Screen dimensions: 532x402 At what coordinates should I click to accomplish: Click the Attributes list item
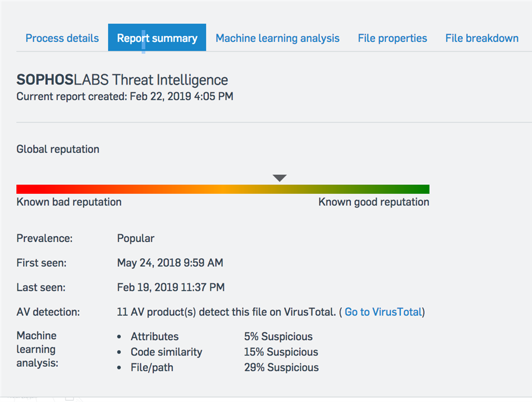(154, 337)
